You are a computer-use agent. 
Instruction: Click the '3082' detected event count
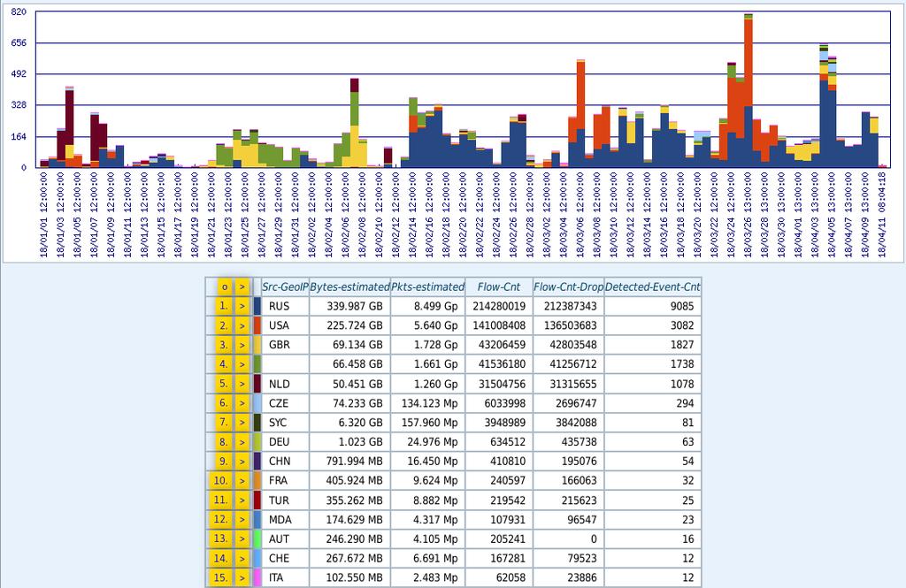(x=653, y=325)
